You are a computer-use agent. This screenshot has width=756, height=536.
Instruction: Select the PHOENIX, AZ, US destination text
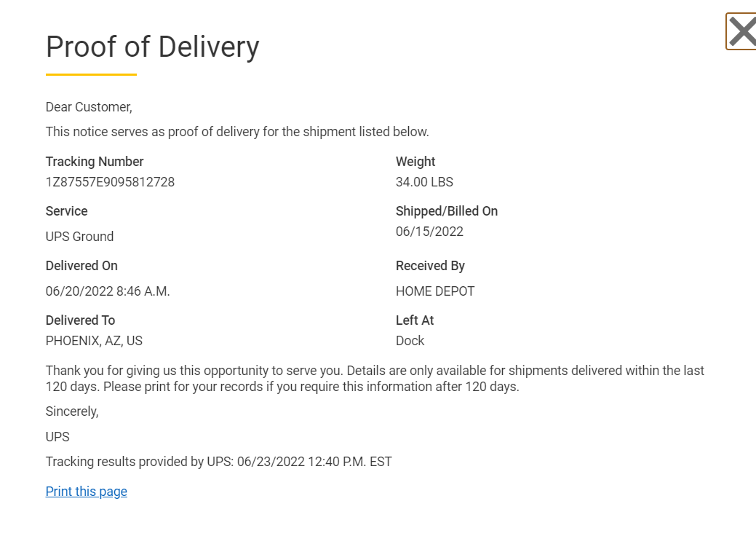tap(94, 341)
